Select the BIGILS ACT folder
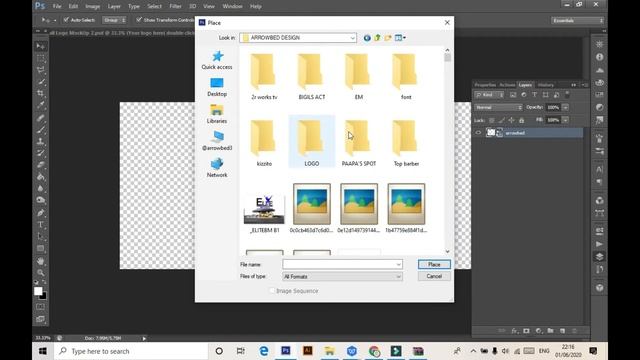Image resolution: width=640 pixels, height=360 pixels. point(311,76)
